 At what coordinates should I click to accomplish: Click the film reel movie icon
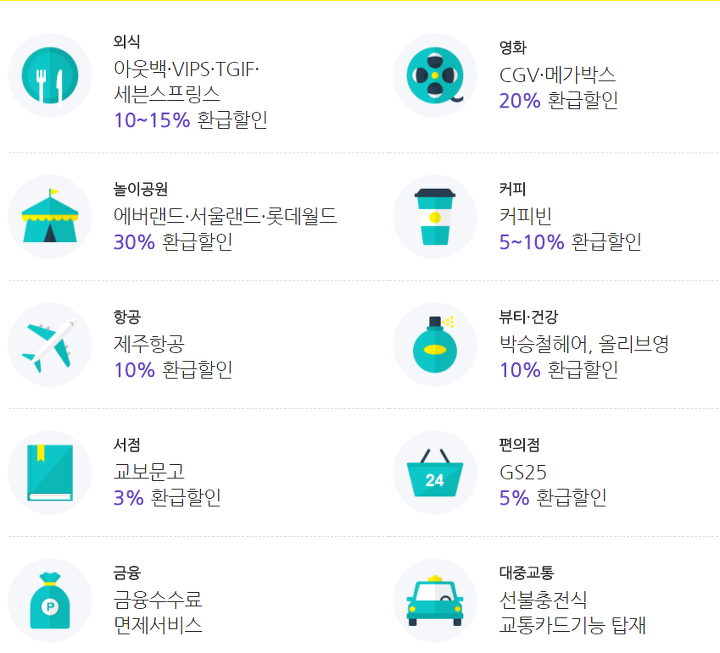pyautogui.click(x=435, y=75)
